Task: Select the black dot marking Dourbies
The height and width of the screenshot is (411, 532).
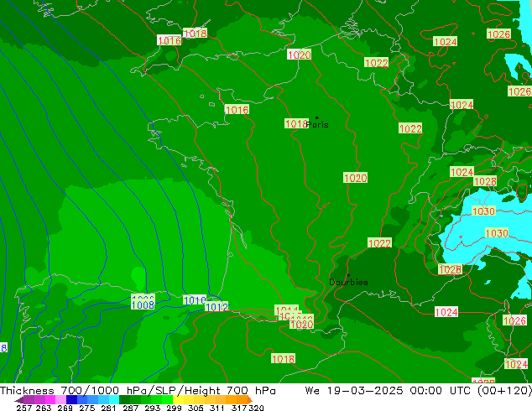Action: click(348, 275)
